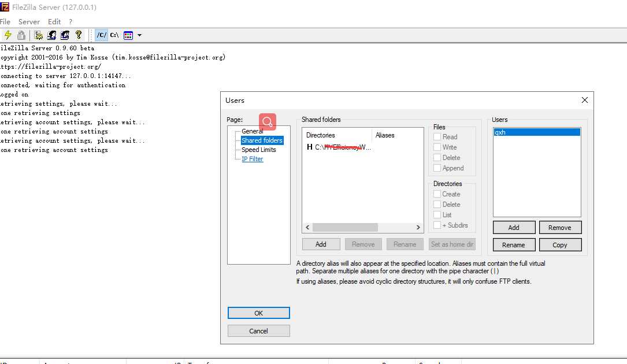
Task: Select Shared folders page
Action: point(262,140)
